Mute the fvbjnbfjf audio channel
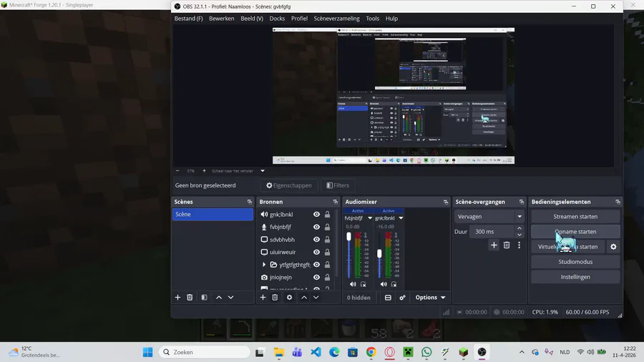Screen dimensions: 644x362 click(x=353, y=284)
